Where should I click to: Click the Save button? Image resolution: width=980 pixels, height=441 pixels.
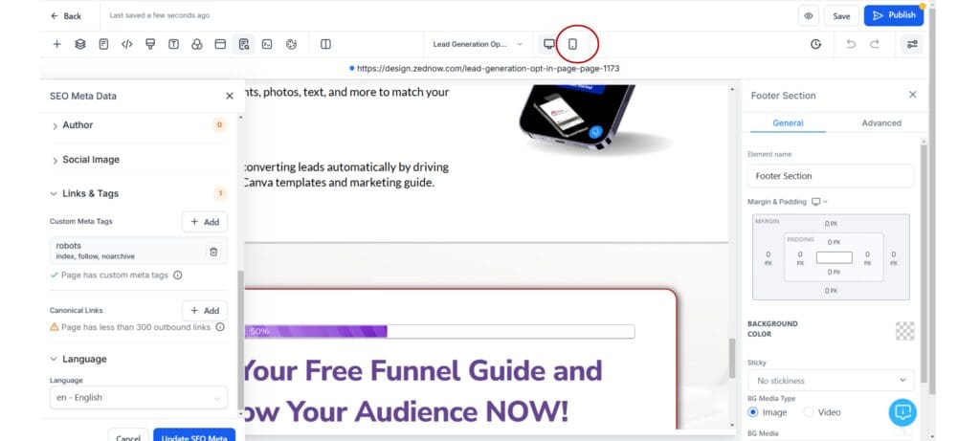tap(841, 16)
